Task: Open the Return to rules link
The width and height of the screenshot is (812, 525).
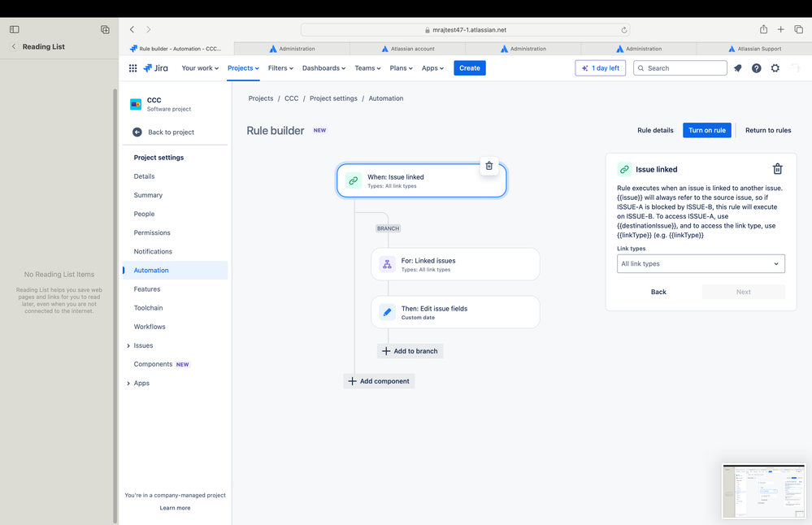Action: click(768, 131)
